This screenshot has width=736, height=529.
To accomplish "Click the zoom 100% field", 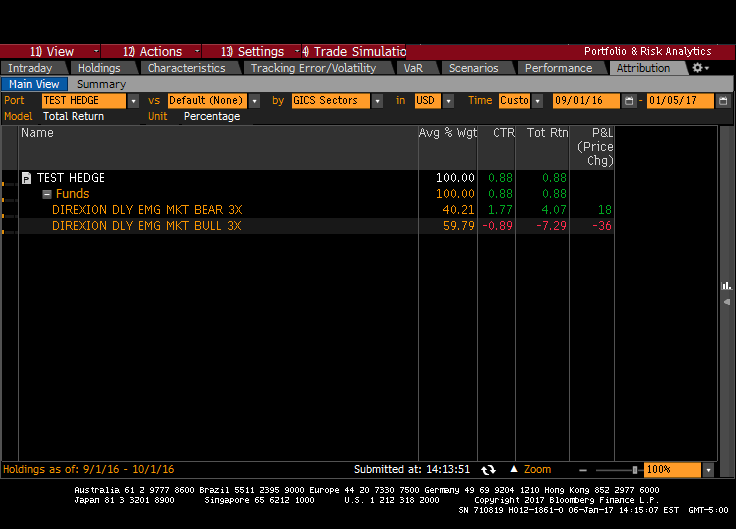I will point(672,469).
